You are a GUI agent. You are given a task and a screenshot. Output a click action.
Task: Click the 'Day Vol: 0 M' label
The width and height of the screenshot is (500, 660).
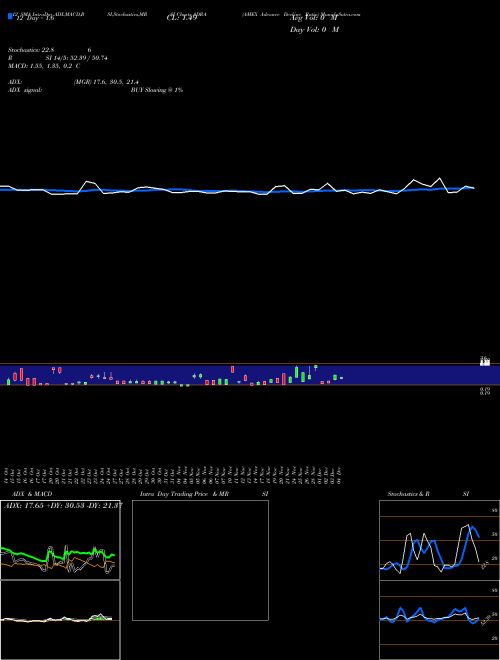[x=314, y=30]
